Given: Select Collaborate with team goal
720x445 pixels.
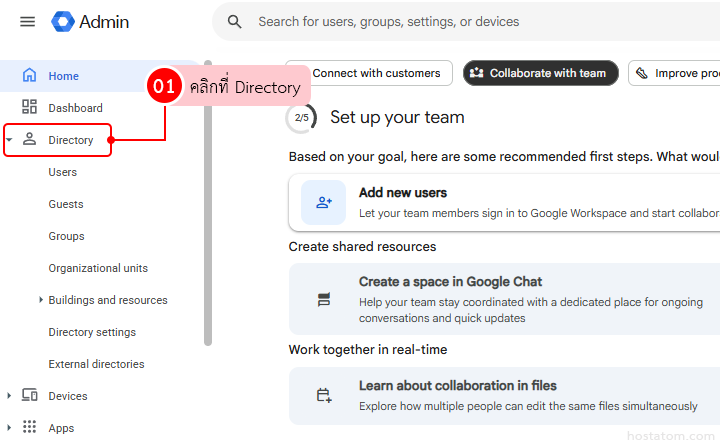Looking at the screenshot, I should pos(540,73).
